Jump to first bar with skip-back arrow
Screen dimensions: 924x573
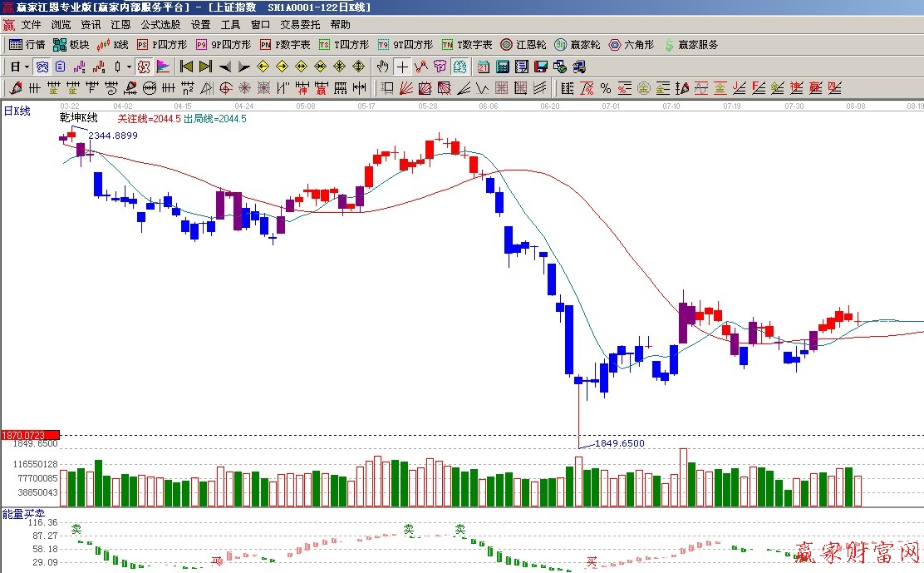coord(186,67)
